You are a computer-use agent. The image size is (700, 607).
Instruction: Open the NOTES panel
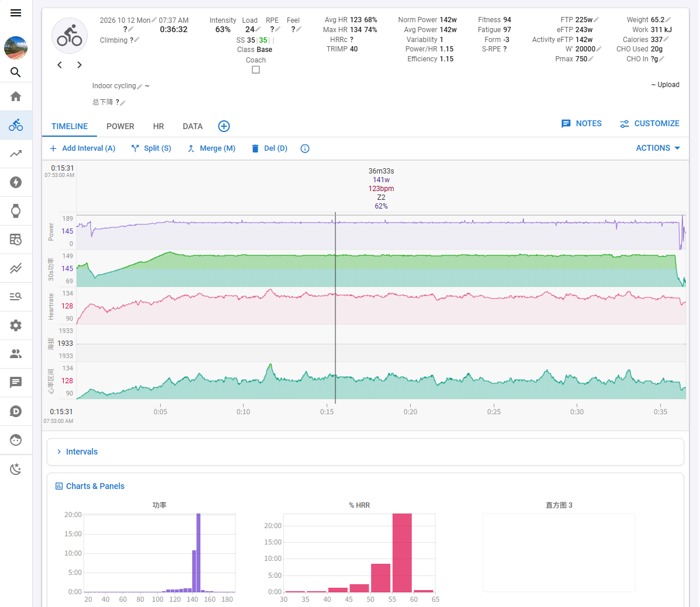coord(581,124)
